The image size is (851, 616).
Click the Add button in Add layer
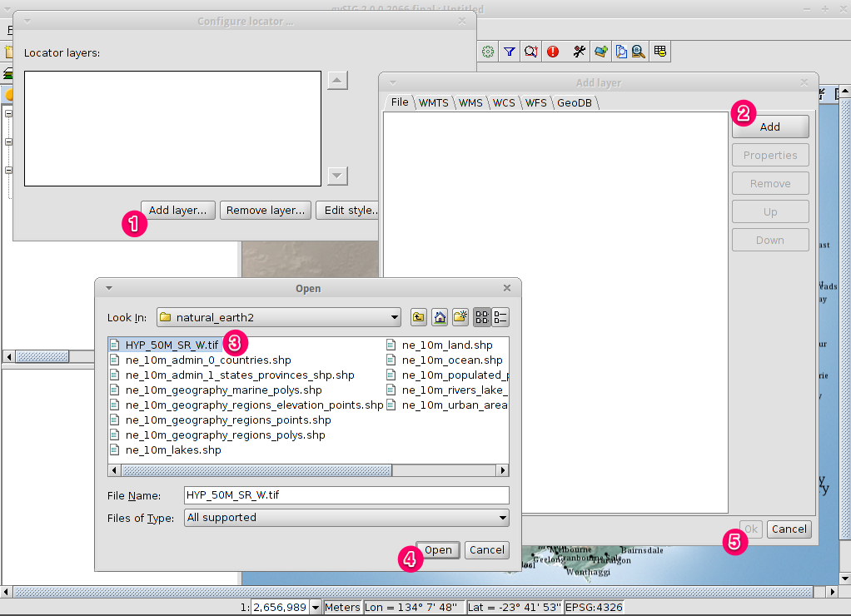[x=769, y=127]
